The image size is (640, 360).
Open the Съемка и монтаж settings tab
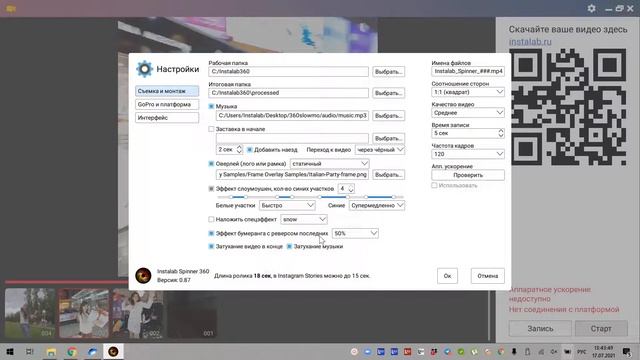coord(167,91)
